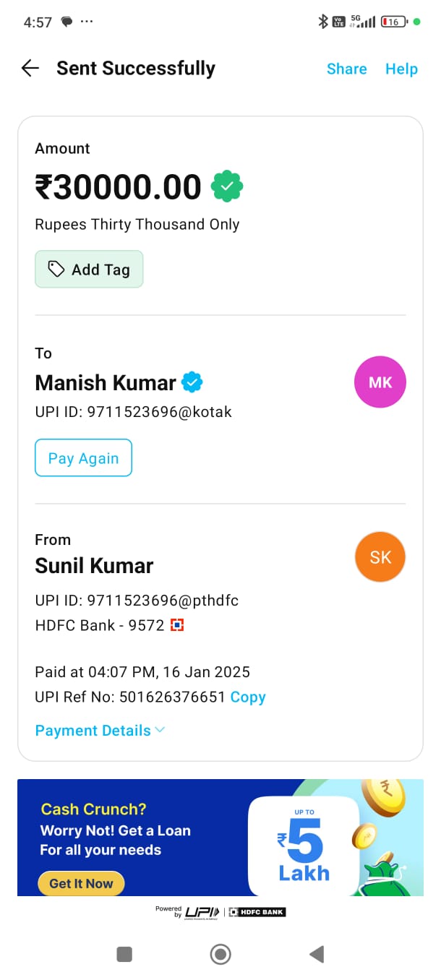The image size is (441, 980).
Task: Tap the ₹30000.00 amount text
Action: coord(118,187)
